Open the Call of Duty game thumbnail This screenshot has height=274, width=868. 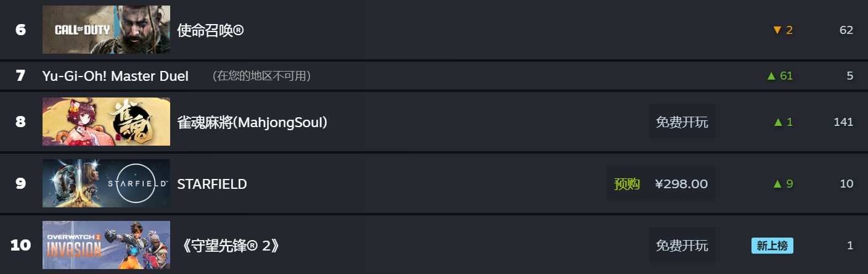click(x=106, y=30)
